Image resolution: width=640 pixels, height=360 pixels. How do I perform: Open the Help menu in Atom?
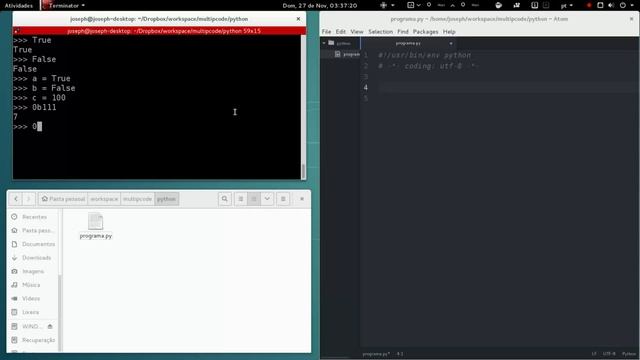[x=449, y=31]
